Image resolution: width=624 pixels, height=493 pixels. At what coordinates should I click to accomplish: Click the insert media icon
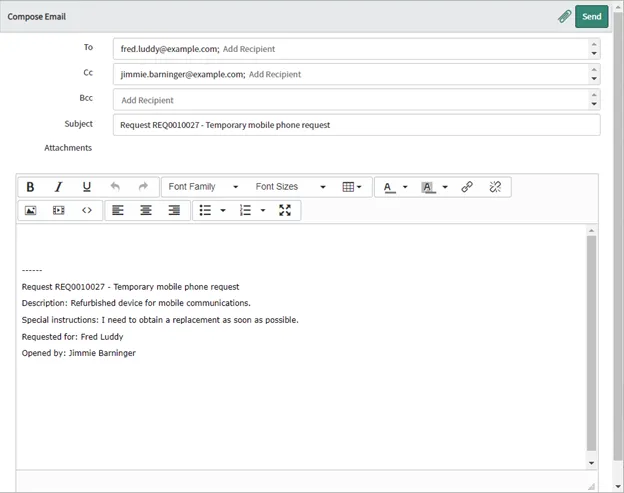click(58, 210)
